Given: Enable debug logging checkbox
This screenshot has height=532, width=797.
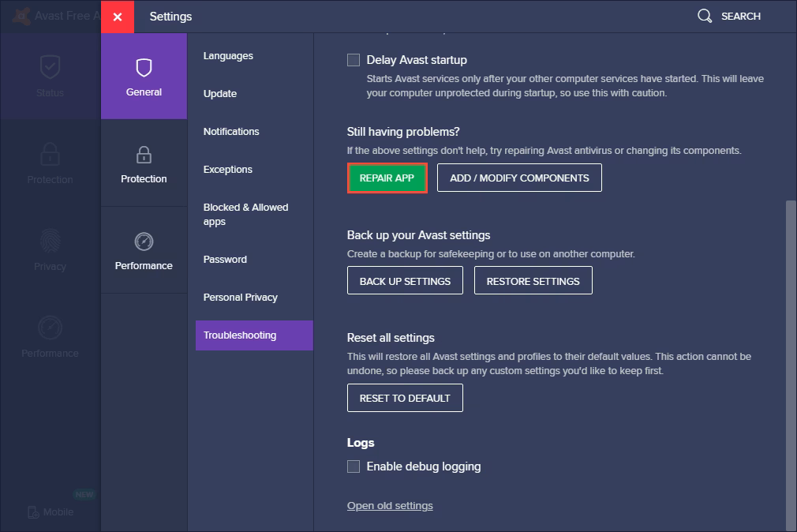Looking at the screenshot, I should click(354, 466).
